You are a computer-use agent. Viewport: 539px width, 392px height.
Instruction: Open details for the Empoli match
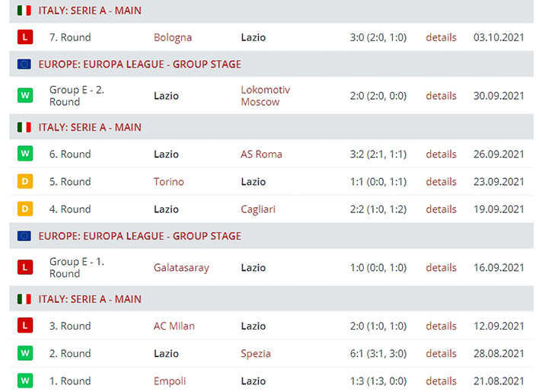click(441, 381)
